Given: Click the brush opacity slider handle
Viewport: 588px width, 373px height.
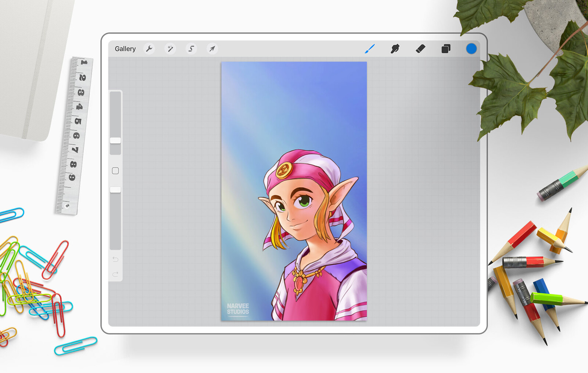Looking at the screenshot, I should click(x=115, y=190).
